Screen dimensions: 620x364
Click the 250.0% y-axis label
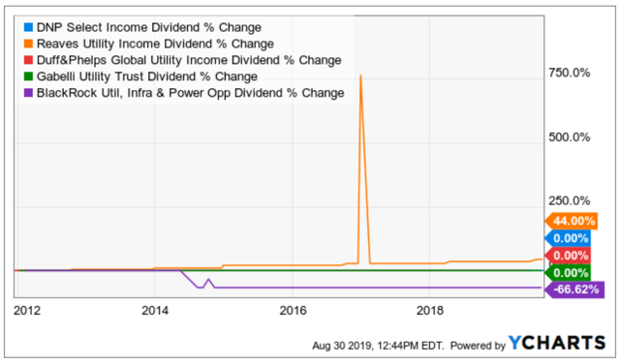pos(569,200)
